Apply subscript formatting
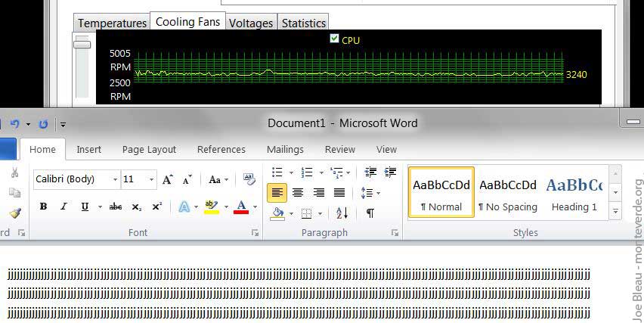 click(x=136, y=207)
